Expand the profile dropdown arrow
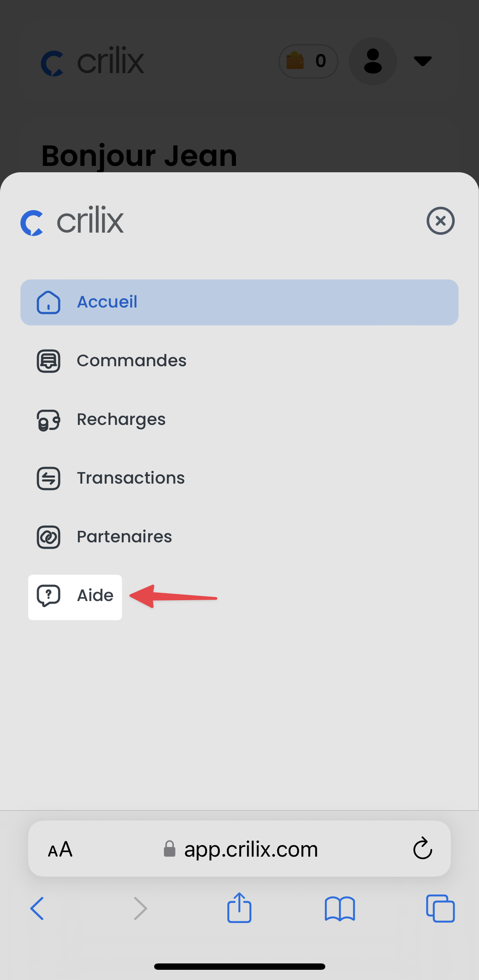Screen dimensions: 479x980 pyautogui.click(x=423, y=61)
